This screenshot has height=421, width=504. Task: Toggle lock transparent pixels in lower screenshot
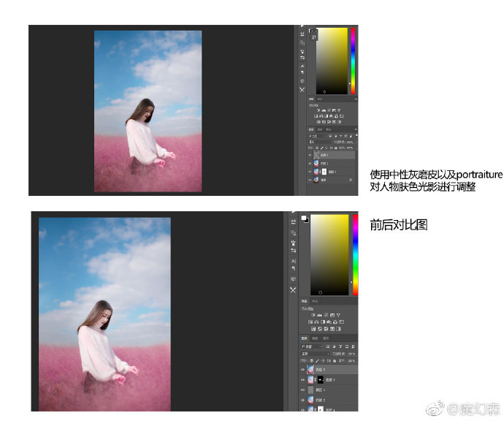(312, 361)
